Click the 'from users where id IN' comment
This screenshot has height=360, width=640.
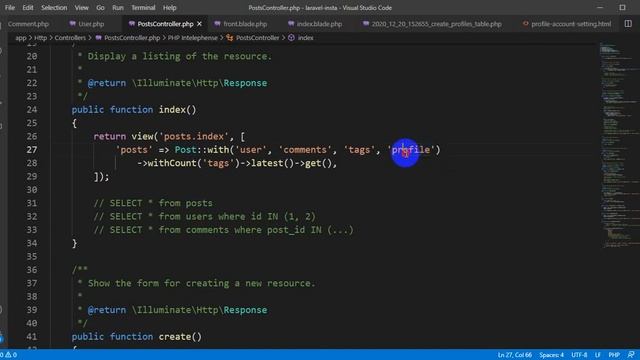click(204, 217)
